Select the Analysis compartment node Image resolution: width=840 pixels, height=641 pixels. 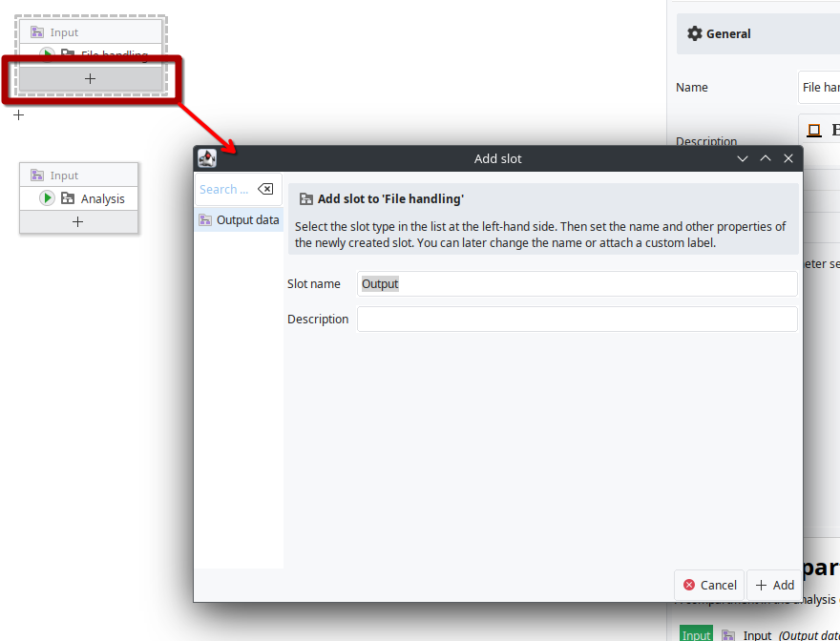78,198
